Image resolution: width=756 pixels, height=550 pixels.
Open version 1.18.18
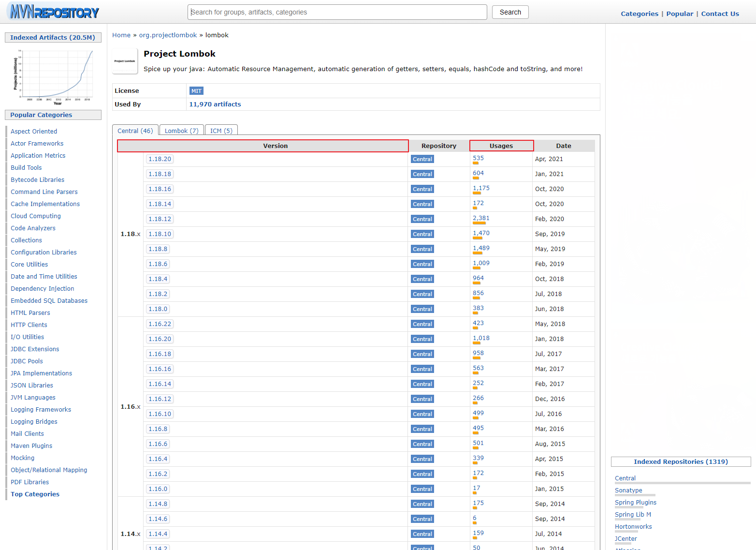tap(160, 174)
